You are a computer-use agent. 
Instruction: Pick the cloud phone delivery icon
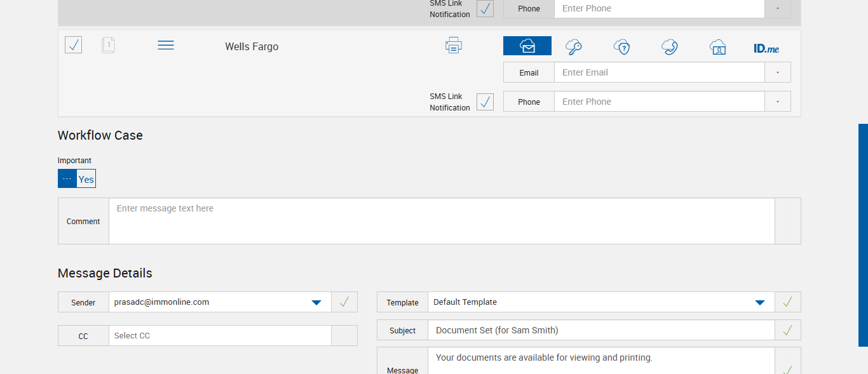pyautogui.click(x=669, y=47)
